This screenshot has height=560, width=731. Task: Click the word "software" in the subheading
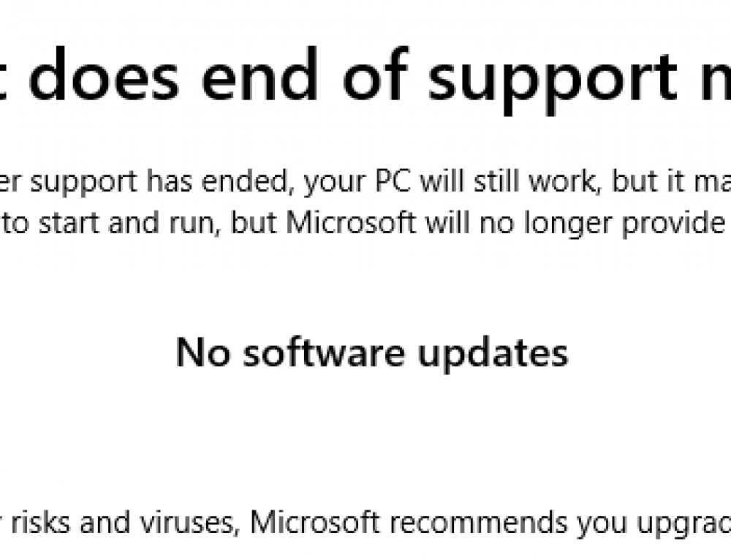pos(325,353)
